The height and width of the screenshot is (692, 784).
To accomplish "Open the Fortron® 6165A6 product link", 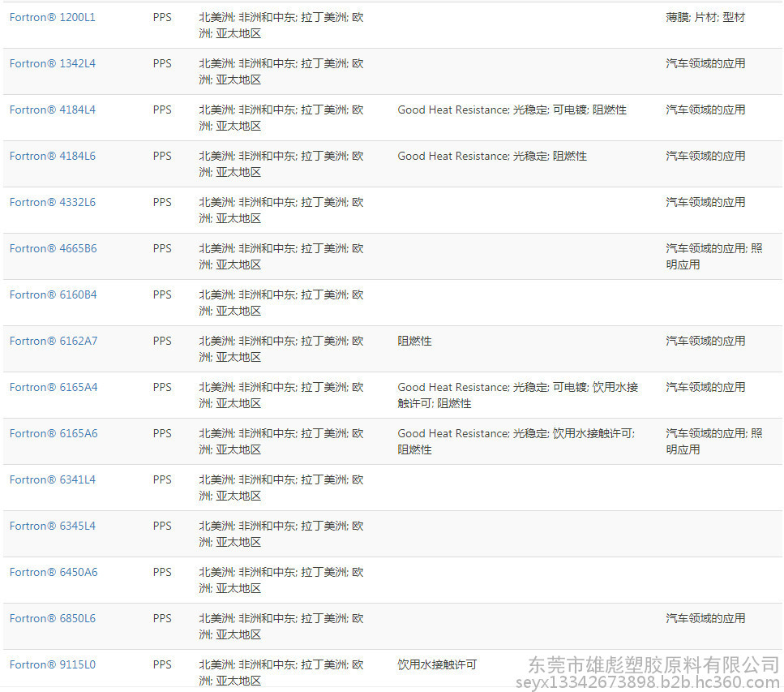I will click(x=54, y=433).
